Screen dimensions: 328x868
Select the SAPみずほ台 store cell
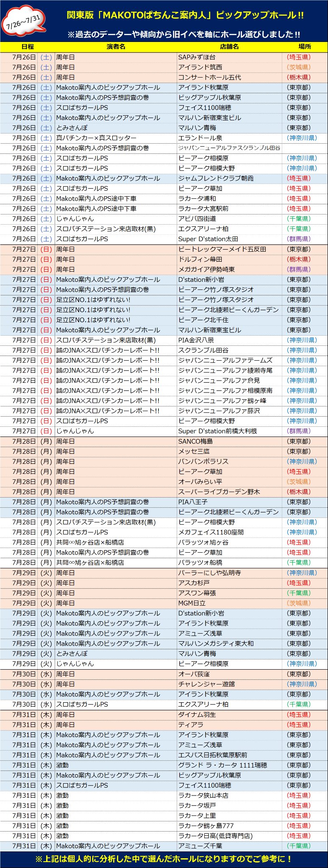(229, 57)
